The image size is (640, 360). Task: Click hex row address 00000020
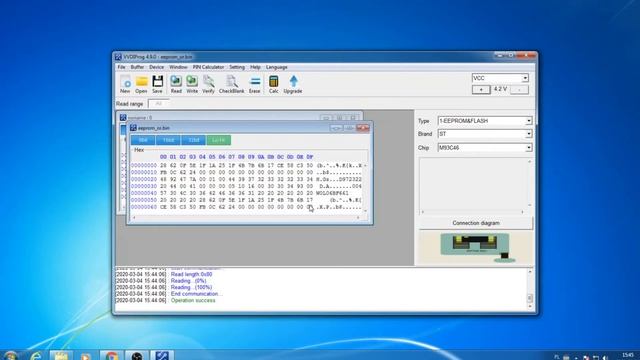point(144,179)
